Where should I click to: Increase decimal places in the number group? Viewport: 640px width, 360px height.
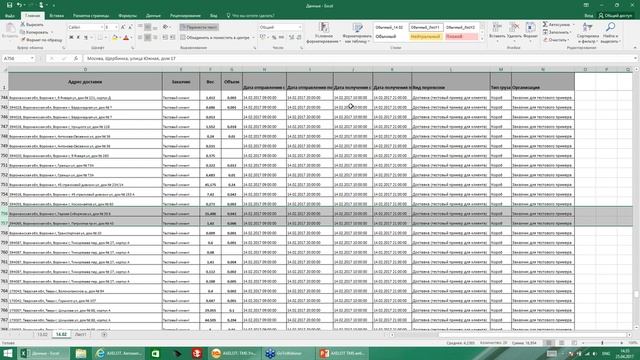coord(291,37)
